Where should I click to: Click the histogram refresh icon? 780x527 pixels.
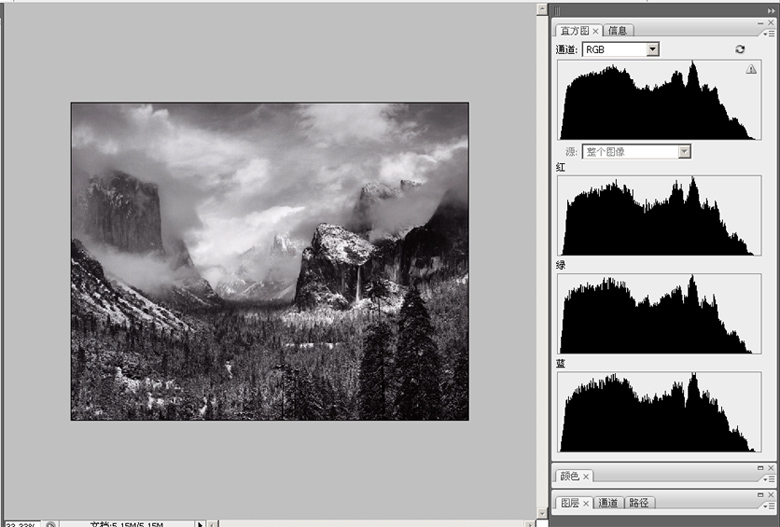click(x=739, y=49)
